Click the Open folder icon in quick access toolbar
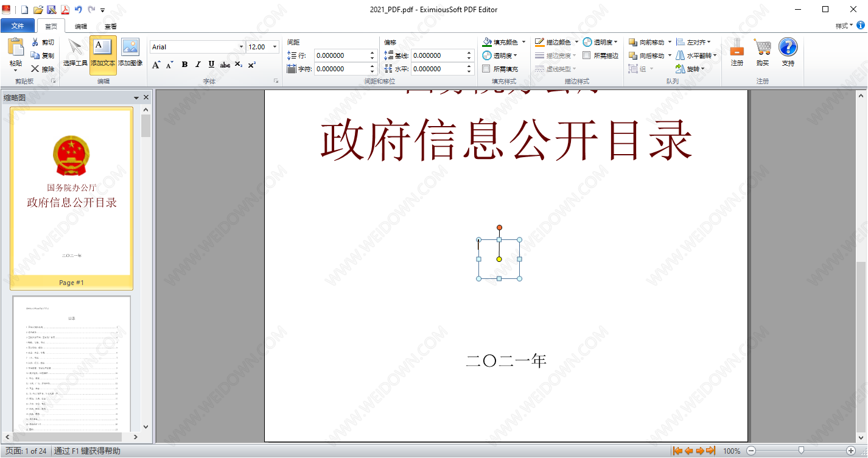The width and height of the screenshot is (868, 458). 38,10
